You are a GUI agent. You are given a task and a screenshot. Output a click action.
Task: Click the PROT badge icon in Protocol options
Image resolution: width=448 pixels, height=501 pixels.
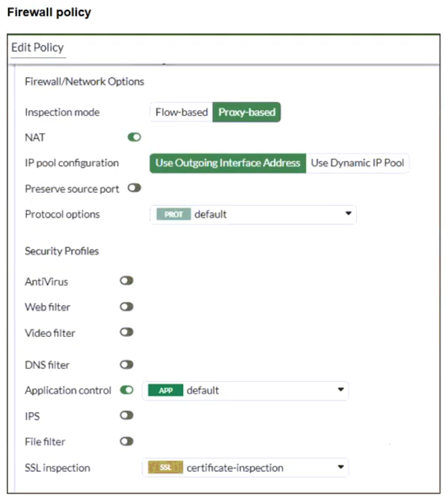pyautogui.click(x=173, y=214)
